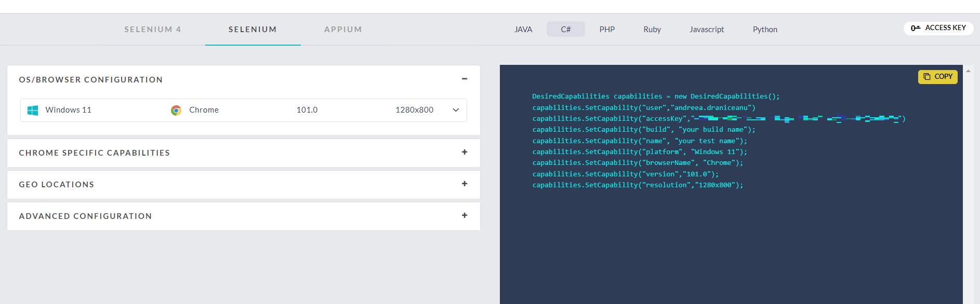
Task: Choose JAVA as the code language
Action: click(523, 30)
